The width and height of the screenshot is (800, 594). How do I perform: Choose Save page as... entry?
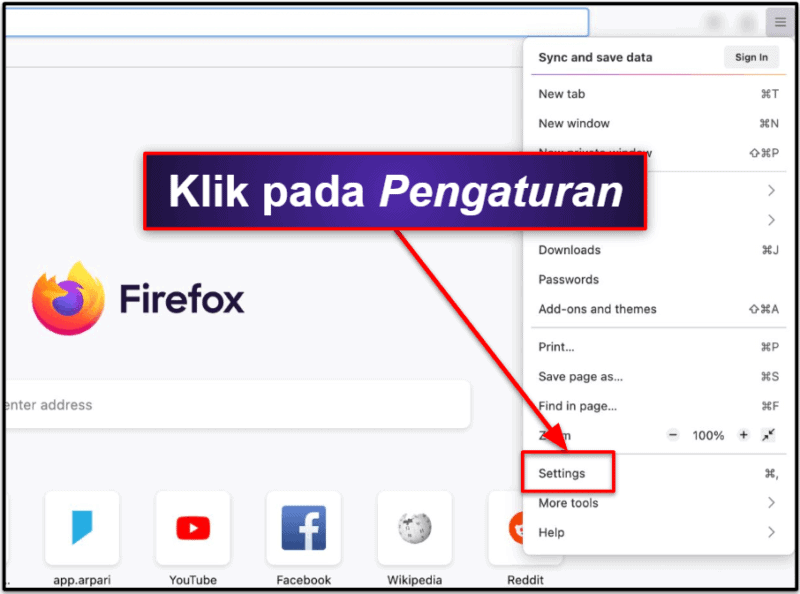(658, 377)
